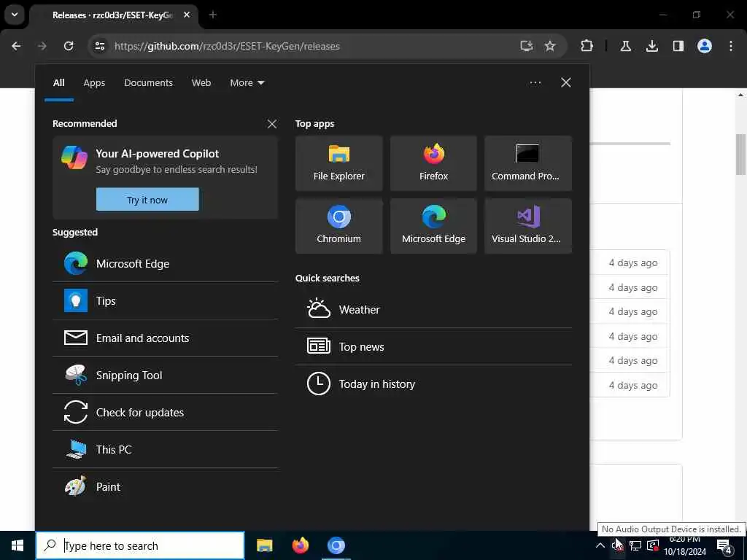
Task: Show hidden system tray icons
Action: (x=600, y=545)
